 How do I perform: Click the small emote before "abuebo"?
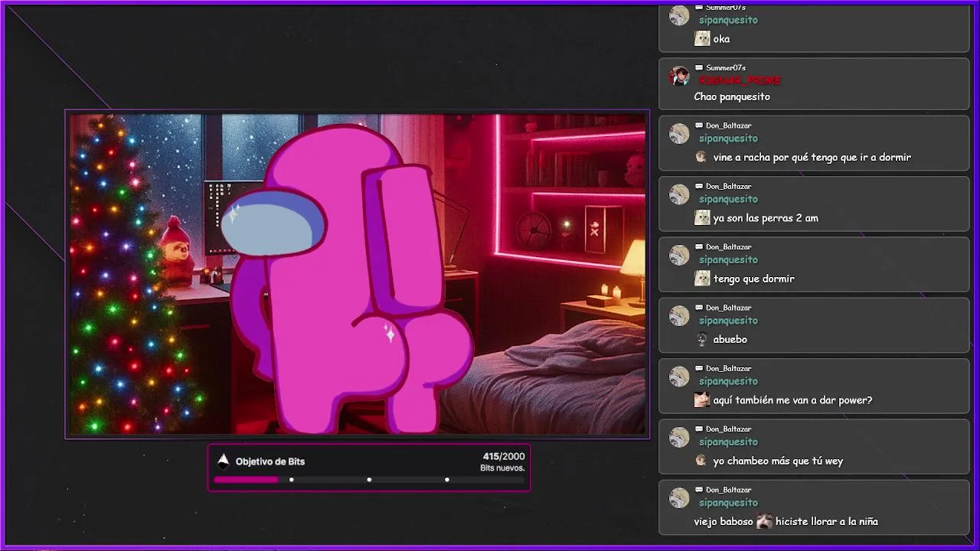701,339
